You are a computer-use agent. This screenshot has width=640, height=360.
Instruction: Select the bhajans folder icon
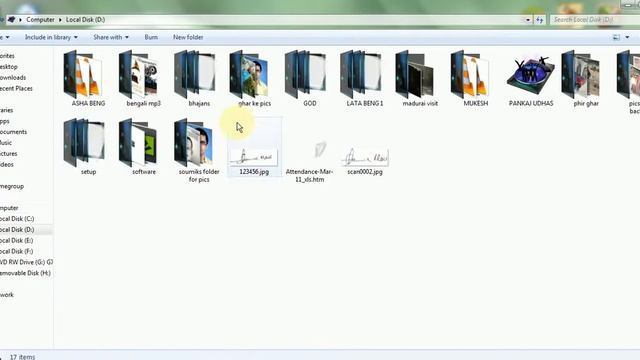coord(195,75)
